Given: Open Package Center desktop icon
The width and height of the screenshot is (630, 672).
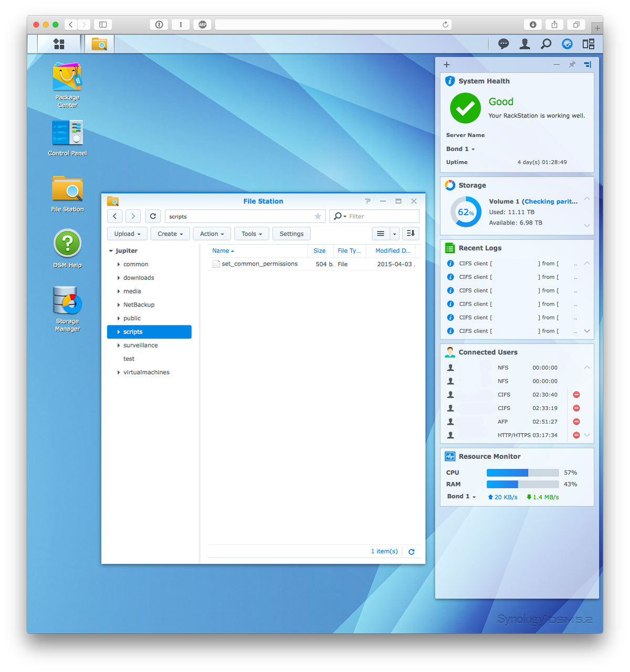Looking at the screenshot, I should (67, 85).
